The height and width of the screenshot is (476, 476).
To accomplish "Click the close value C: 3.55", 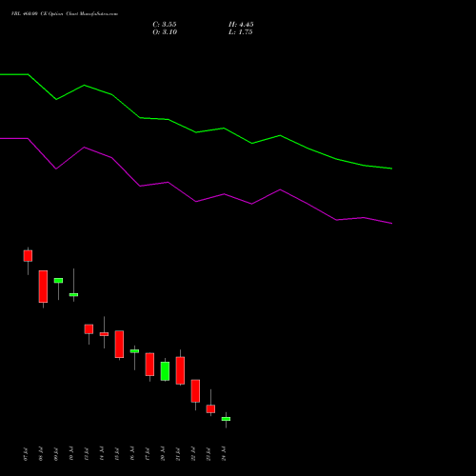I will [165, 25].
